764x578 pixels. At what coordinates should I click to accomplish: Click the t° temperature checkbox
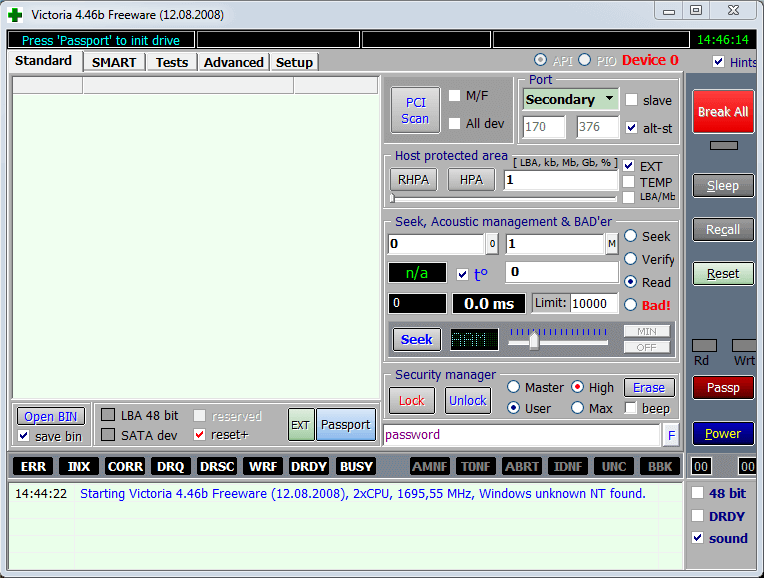click(462, 274)
